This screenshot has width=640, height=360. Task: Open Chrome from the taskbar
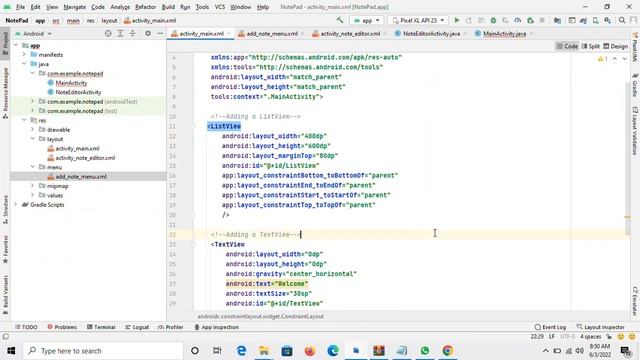point(447,351)
